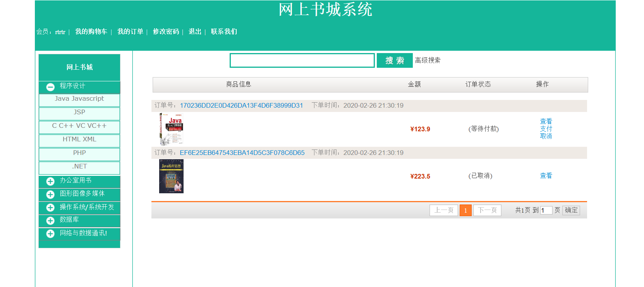This screenshot has height=287, width=644.
Task: Click the 程序设计 category label
Action: click(72, 86)
